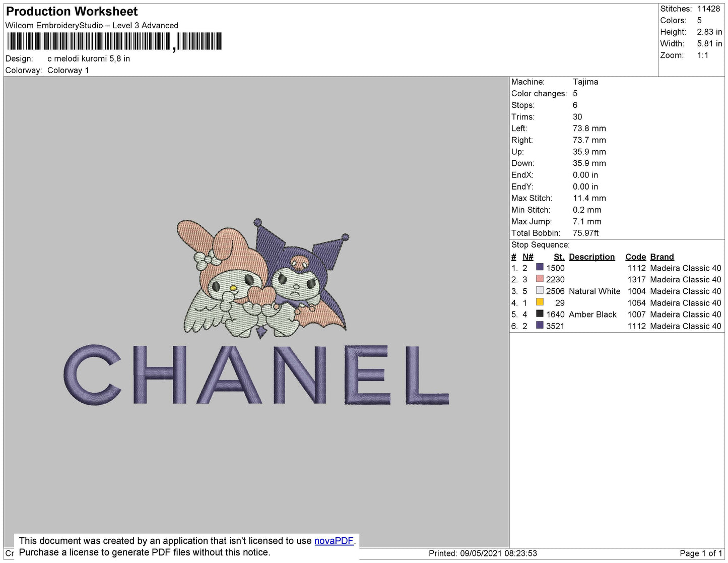The image size is (728, 563).
Task: Click thread code 1007
Action: point(637,315)
